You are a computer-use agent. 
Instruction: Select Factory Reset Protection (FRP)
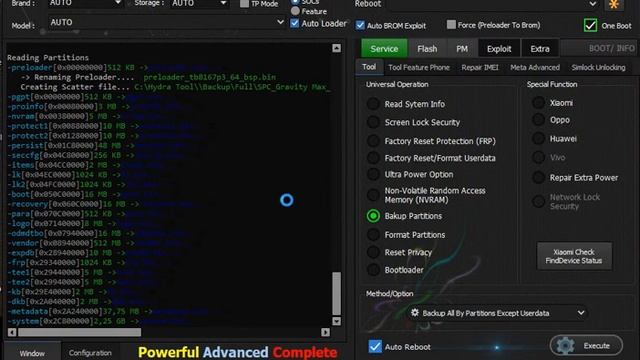373,141
